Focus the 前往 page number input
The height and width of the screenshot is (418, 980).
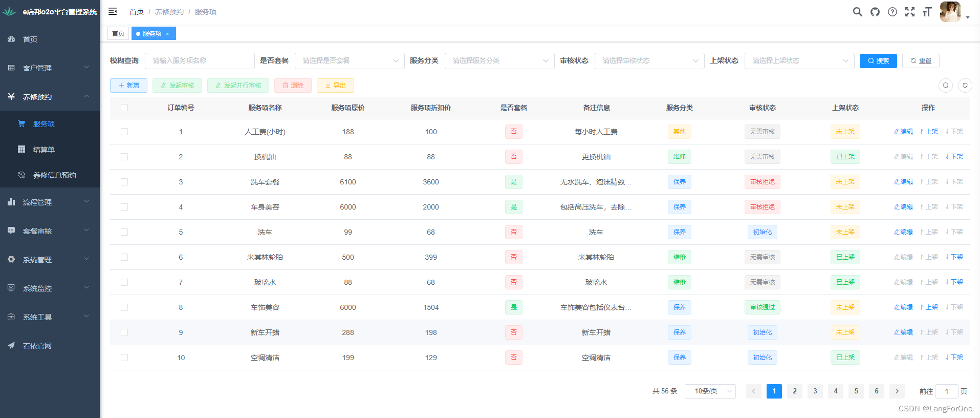click(947, 391)
